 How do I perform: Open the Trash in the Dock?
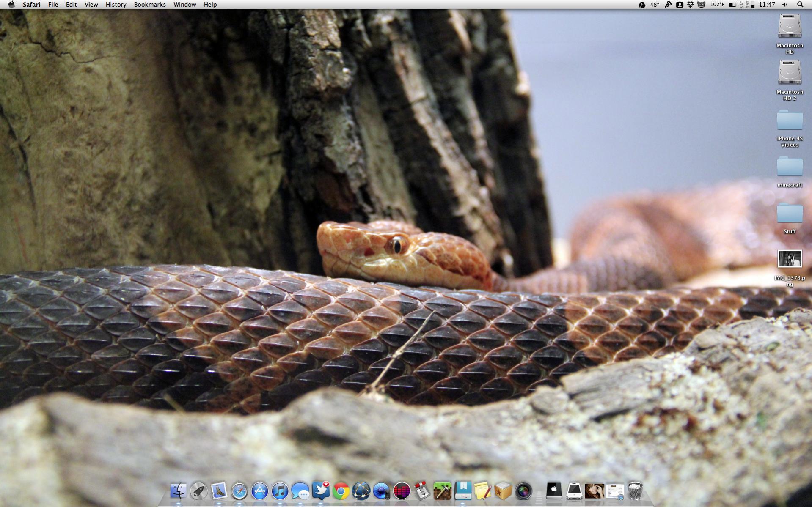[635, 491]
